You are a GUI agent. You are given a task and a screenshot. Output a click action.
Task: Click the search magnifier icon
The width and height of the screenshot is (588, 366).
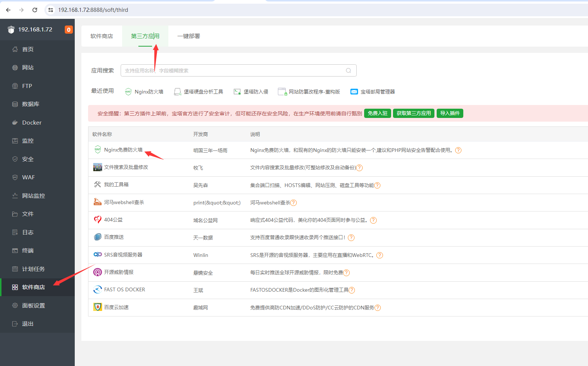(349, 71)
